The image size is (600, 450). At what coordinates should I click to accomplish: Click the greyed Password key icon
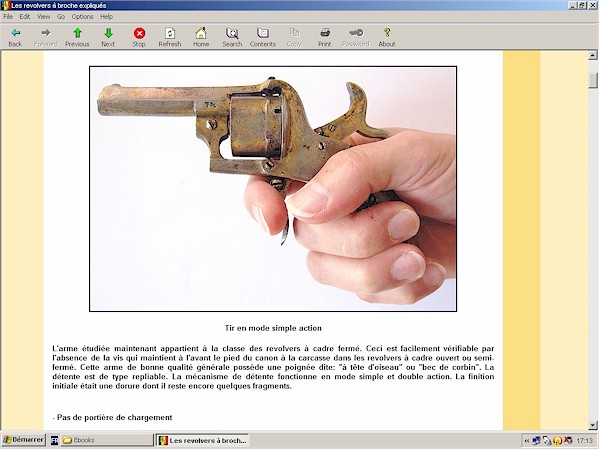tap(356, 37)
